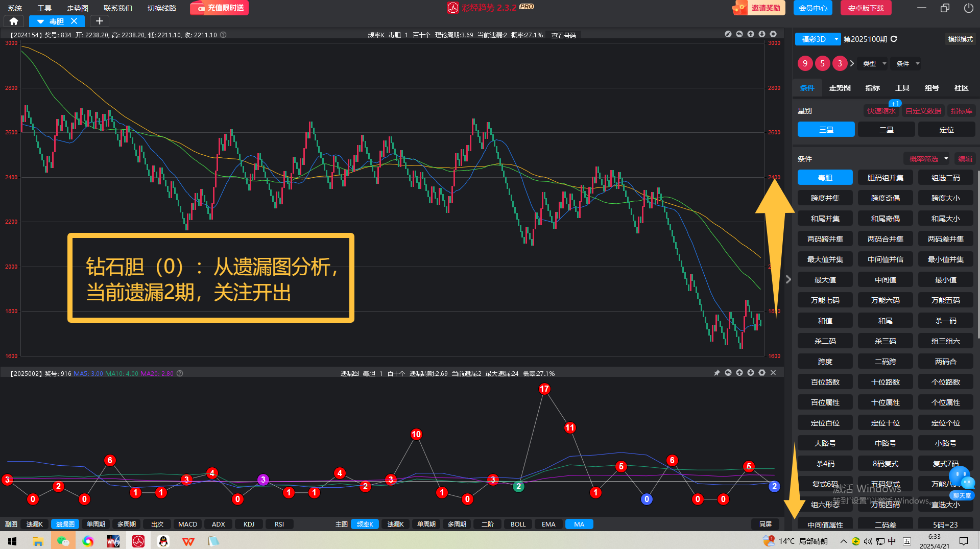Open the 毒胆 tab dropdown arrow
Image resolution: width=980 pixels, height=549 pixels.
tap(40, 21)
